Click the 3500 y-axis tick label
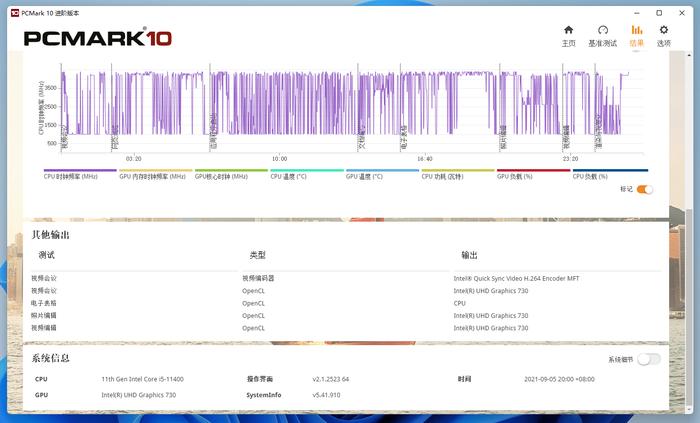This screenshot has height=423, width=700. [x=51, y=88]
